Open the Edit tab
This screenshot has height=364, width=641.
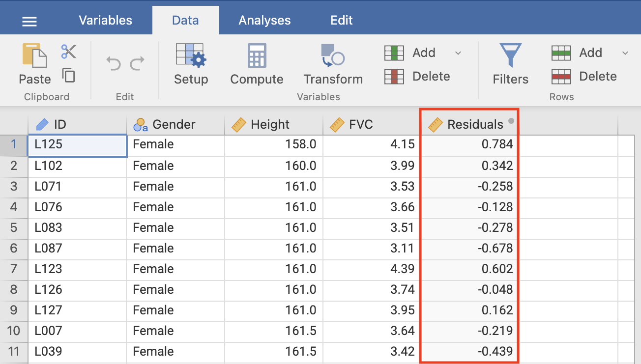[x=341, y=20]
